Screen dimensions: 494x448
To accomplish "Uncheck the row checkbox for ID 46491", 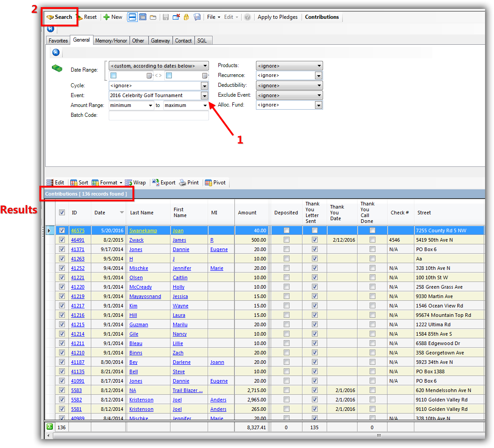I will pyautogui.click(x=62, y=240).
